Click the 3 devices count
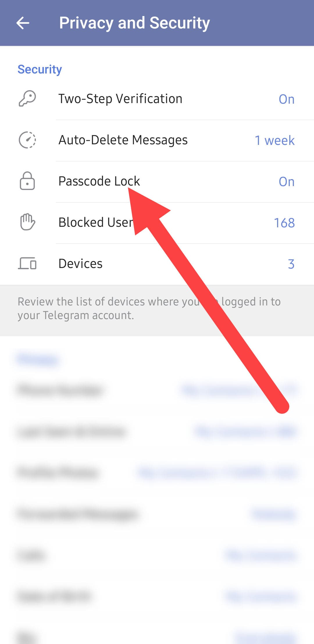Viewport: 314px width, 644px height. tap(291, 264)
